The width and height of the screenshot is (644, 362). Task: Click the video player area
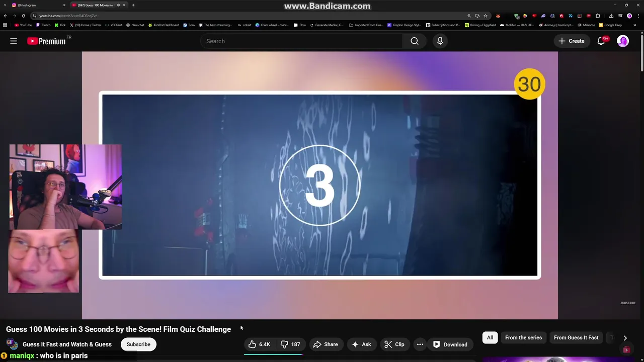(320, 185)
